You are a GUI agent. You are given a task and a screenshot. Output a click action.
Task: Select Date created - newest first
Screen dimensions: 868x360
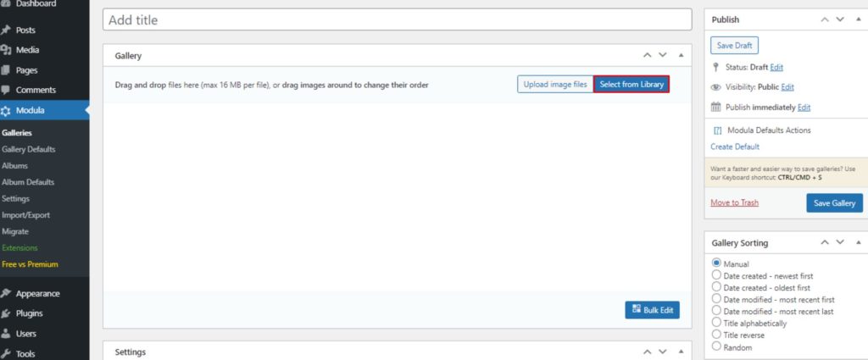[x=717, y=275]
